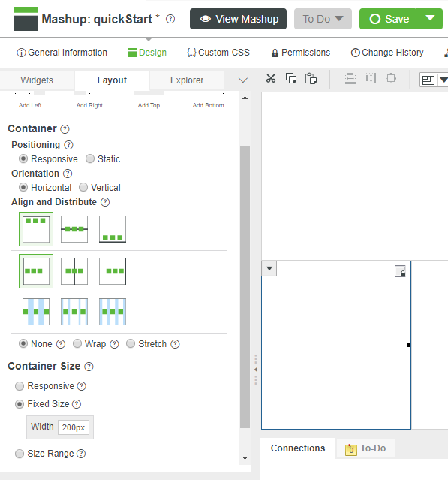Open General Information tab
Viewport: 448px width, 480px height.
coord(62,53)
